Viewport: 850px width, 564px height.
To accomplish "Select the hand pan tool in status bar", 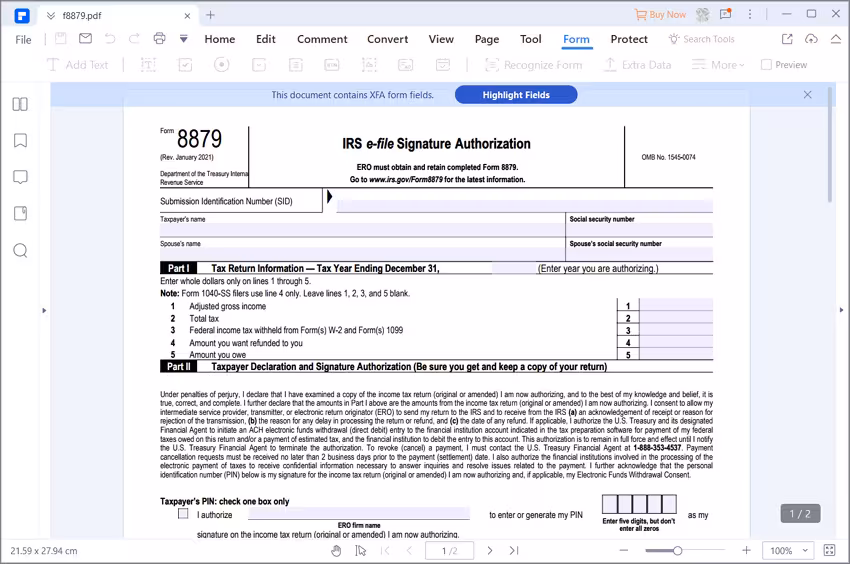I will (336, 550).
